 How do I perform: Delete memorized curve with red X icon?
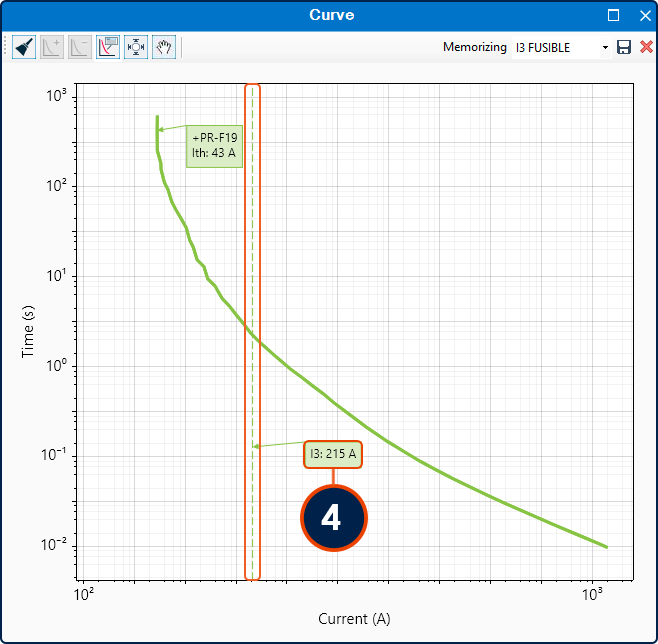click(646, 47)
